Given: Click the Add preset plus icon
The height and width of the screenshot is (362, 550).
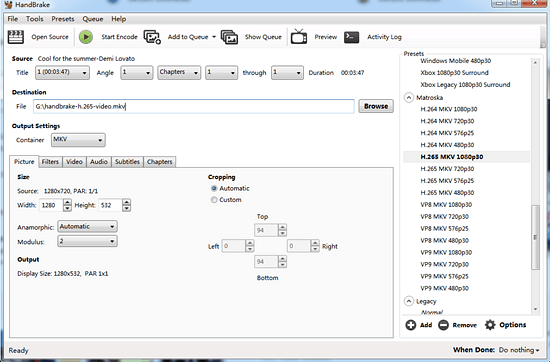Looking at the screenshot, I should [411, 325].
